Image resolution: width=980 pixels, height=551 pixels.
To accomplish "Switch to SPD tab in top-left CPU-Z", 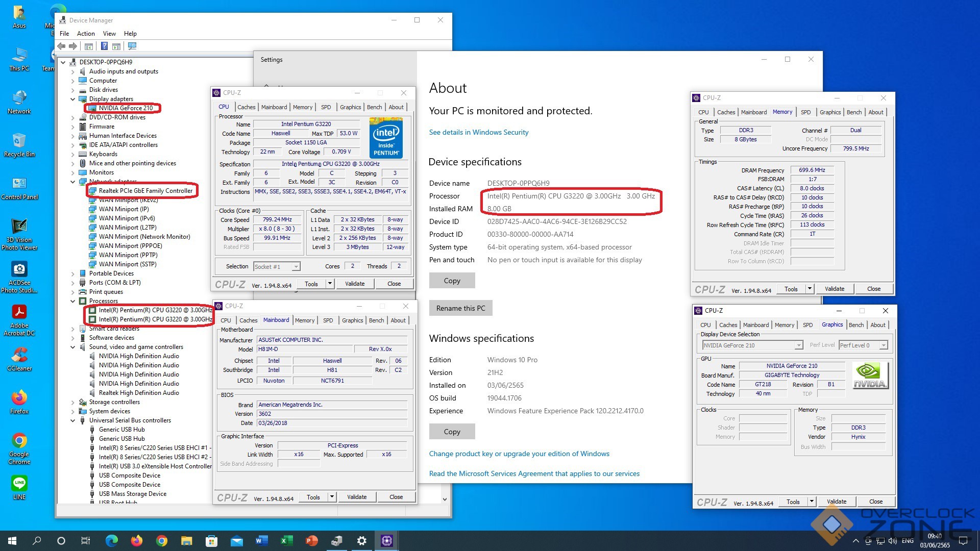I will (326, 107).
